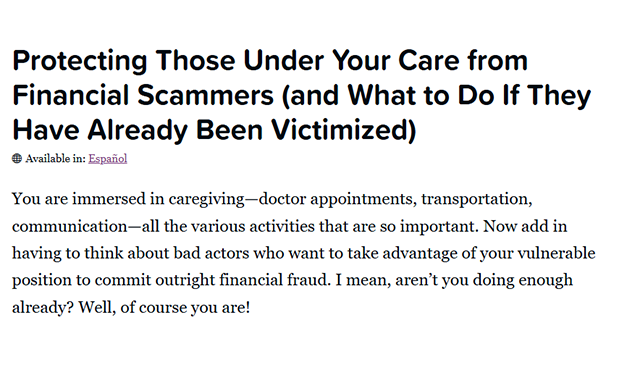Click the word 'transportation' in the paragraph
Viewport: 627px width, 370px height.
click(475, 199)
